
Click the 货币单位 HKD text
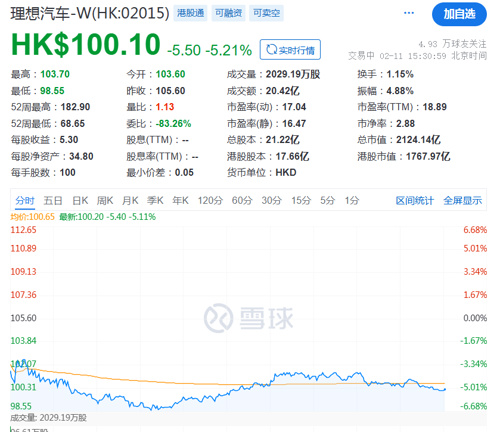pyautogui.click(x=286, y=173)
